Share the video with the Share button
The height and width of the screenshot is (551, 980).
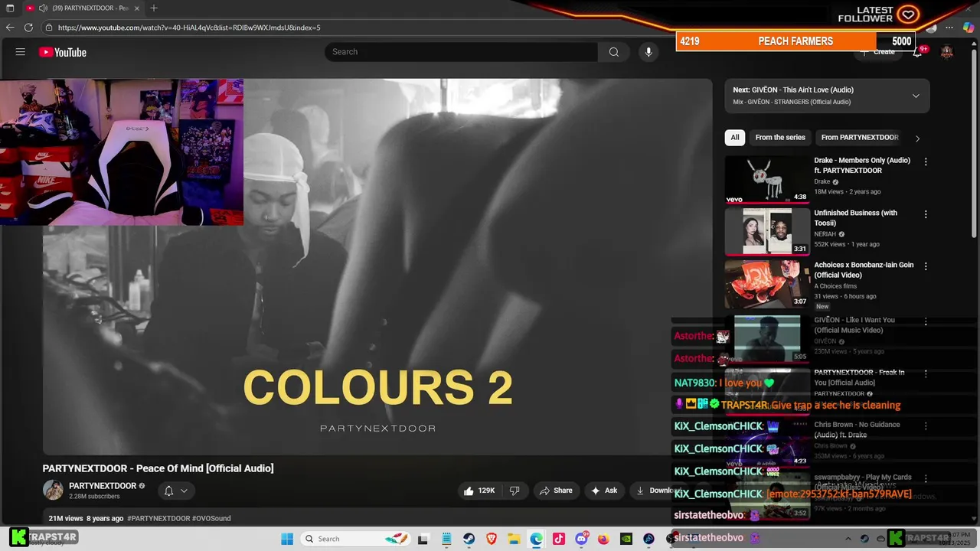click(556, 491)
